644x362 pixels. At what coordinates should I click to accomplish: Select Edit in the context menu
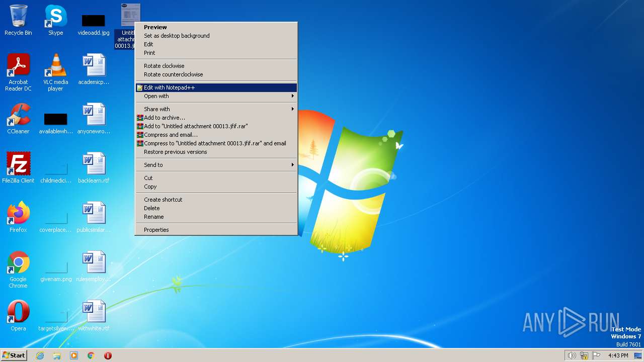click(216, 44)
